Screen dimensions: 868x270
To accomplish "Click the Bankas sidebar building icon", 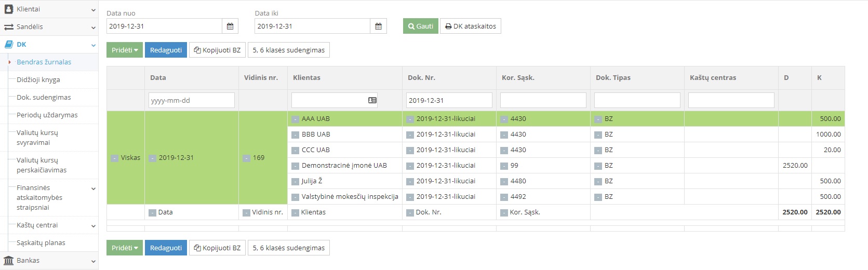I will (x=8, y=261).
